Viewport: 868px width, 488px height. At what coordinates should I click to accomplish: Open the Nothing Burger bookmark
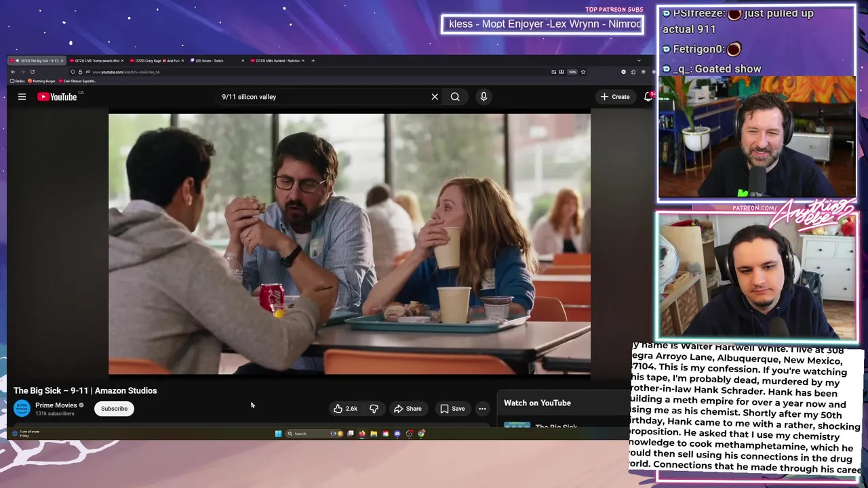pos(41,81)
